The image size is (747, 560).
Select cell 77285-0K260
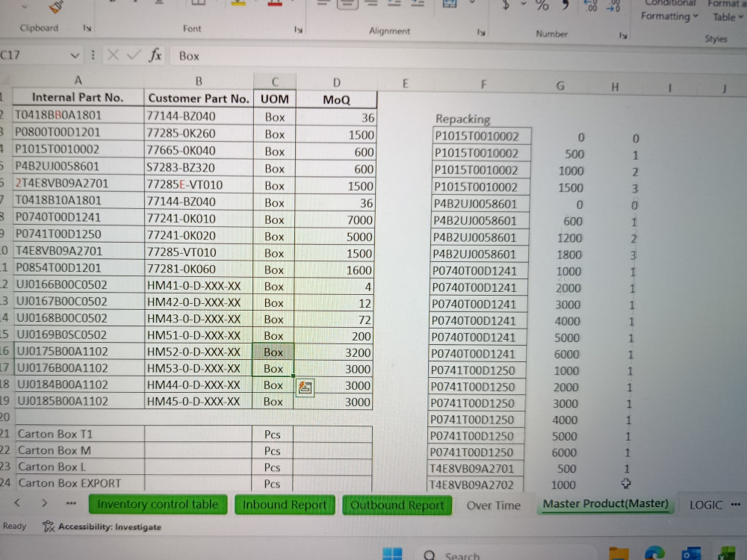tap(199, 134)
